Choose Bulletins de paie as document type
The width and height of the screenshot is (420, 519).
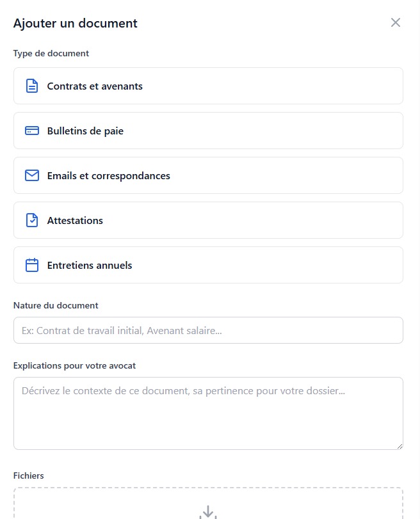tap(208, 131)
